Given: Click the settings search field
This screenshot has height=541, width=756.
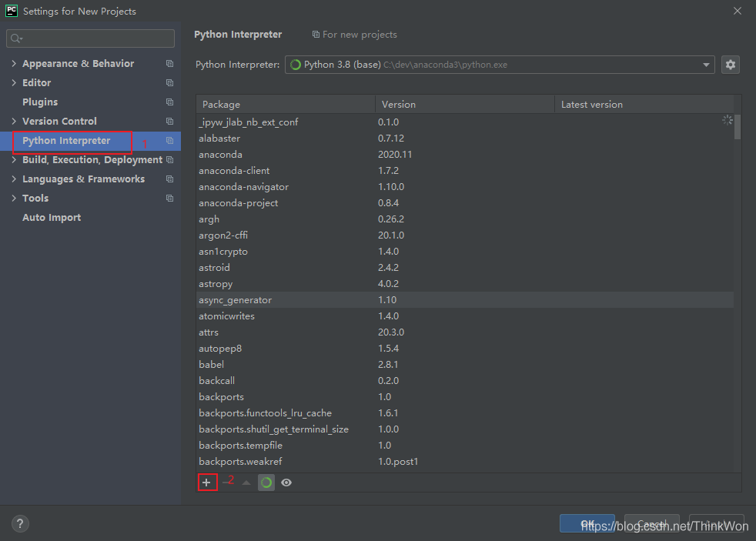Looking at the screenshot, I should [91, 38].
